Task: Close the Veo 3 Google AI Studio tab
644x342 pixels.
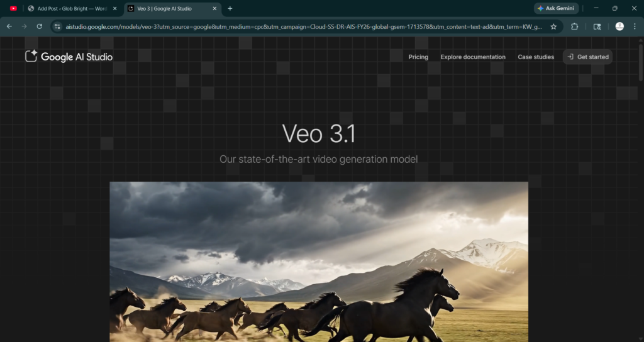Action: pyautogui.click(x=214, y=8)
